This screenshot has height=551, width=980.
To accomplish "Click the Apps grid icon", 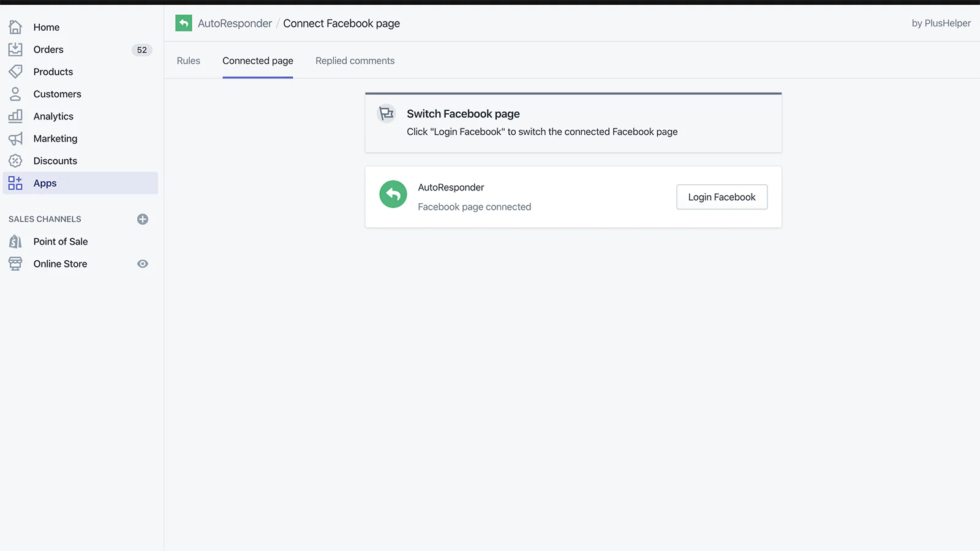I will pyautogui.click(x=15, y=183).
